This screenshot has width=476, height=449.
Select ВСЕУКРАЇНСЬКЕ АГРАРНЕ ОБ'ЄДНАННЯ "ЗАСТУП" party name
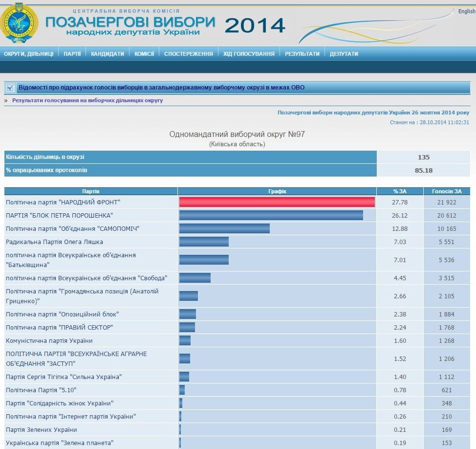pos(76,359)
